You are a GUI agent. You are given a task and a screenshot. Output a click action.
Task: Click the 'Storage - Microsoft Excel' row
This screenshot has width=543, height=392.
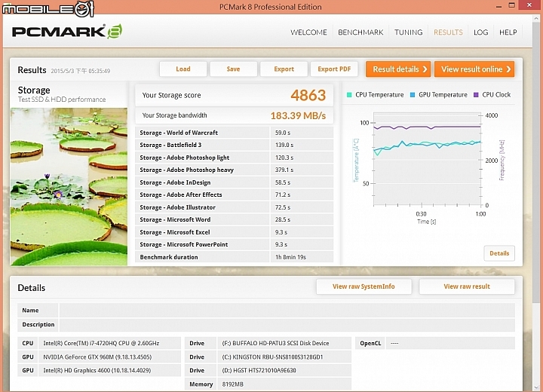pos(234,232)
